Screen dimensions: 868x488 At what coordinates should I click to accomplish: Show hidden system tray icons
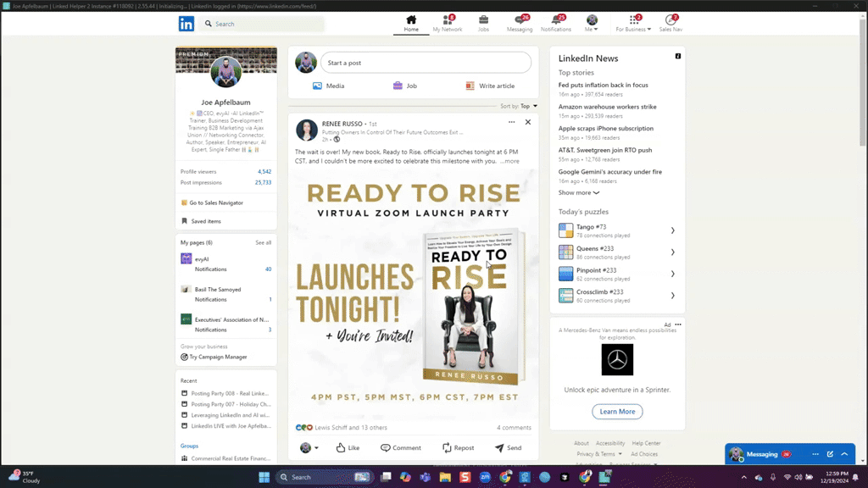(x=744, y=477)
